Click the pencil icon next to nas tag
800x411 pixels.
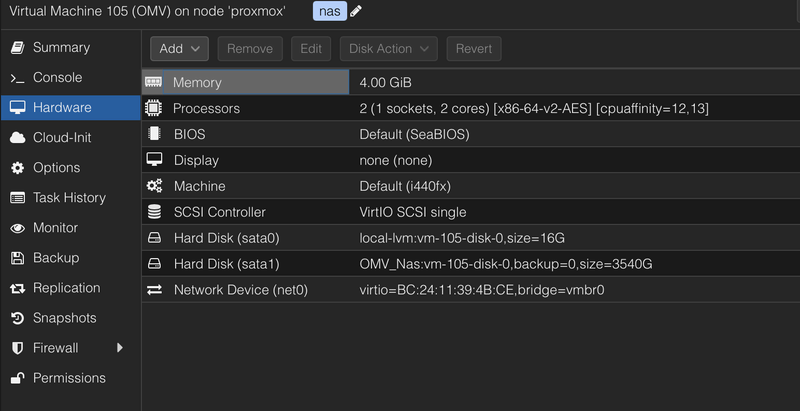[x=356, y=11]
